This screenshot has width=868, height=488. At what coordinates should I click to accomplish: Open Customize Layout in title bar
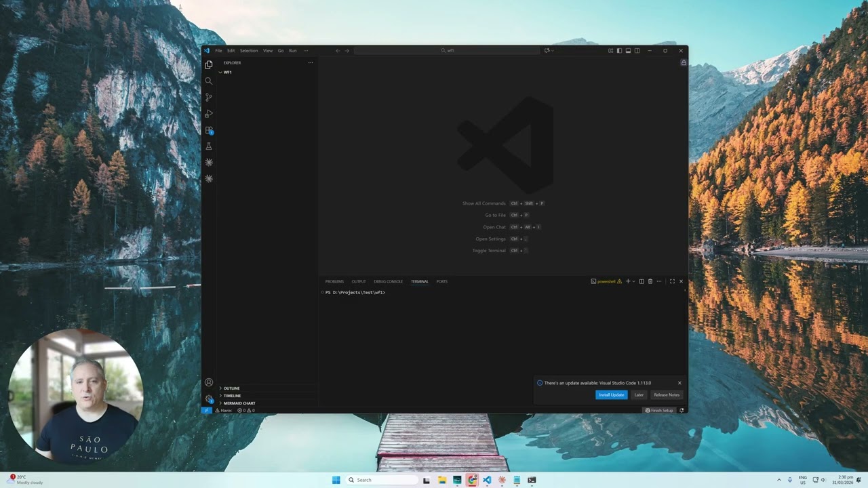610,50
